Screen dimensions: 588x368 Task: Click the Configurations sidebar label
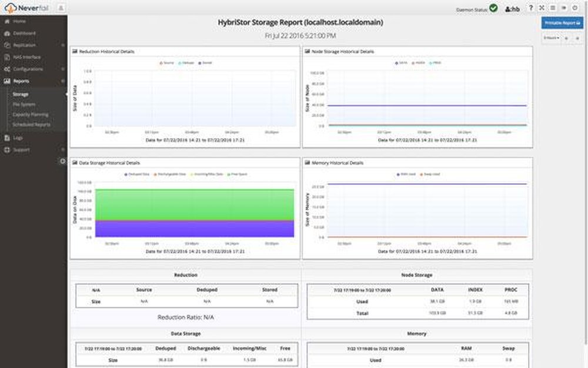pyautogui.click(x=28, y=69)
